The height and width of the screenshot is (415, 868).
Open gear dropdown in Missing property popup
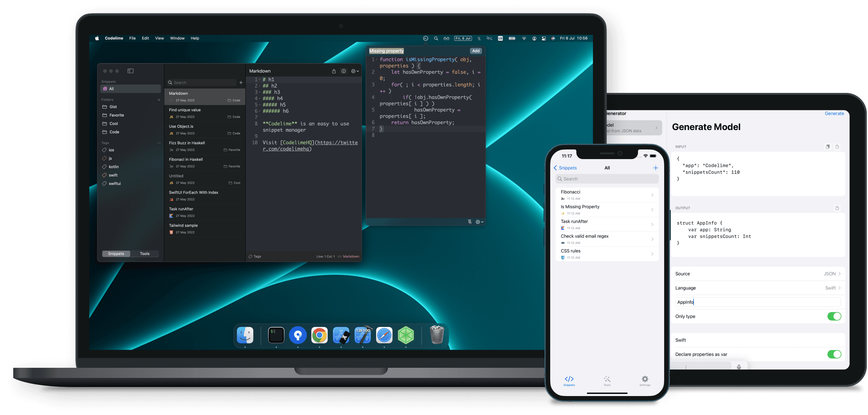click(x=479, y=222)
